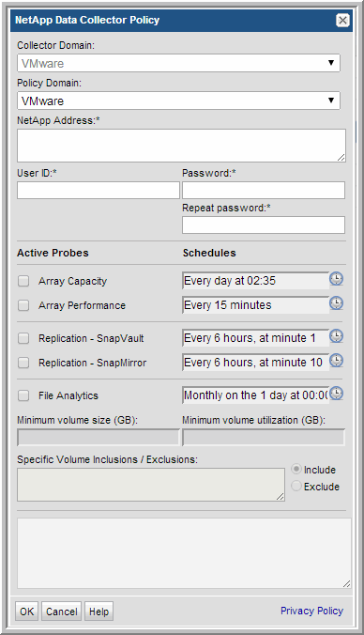
Task: Open schedule clock for File Analytics
Action: (337, 394)
